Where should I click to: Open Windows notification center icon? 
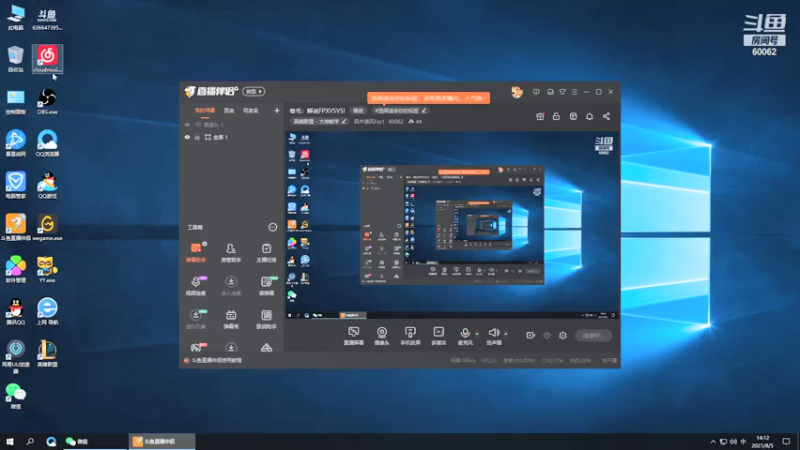click(786, 441)
